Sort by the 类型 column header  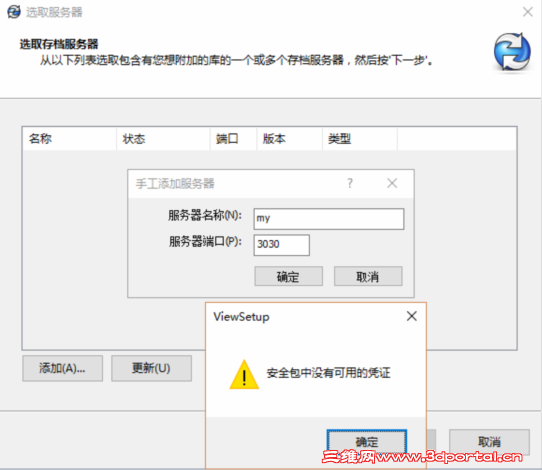point(359,139)
